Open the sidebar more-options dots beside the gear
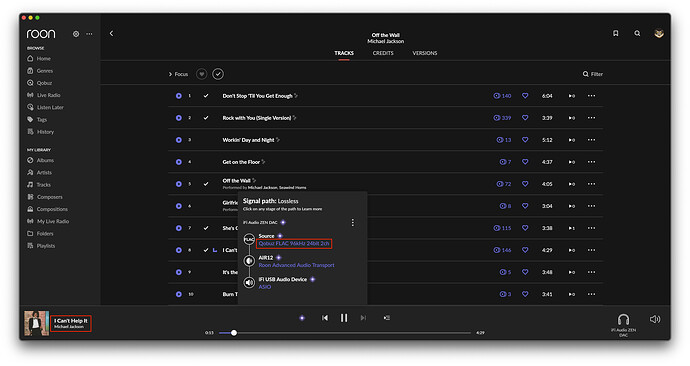This screenshot has height=366, width=690. coord(89,34)
